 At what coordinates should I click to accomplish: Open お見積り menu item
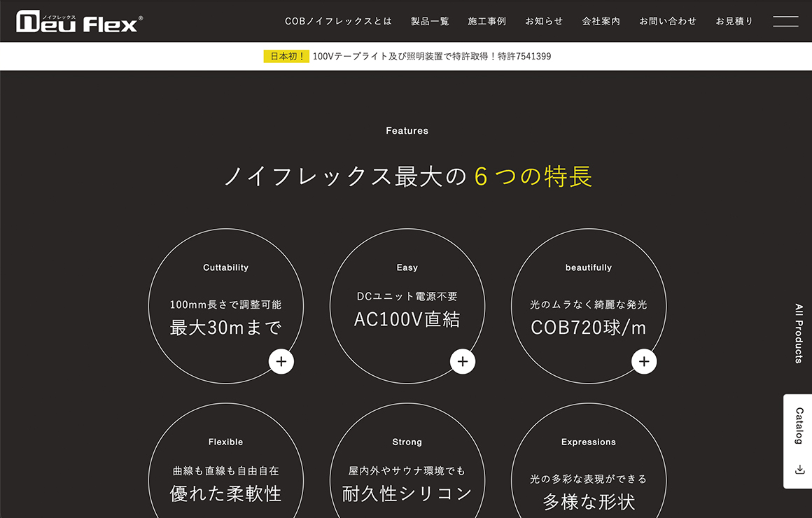point(734,21)
